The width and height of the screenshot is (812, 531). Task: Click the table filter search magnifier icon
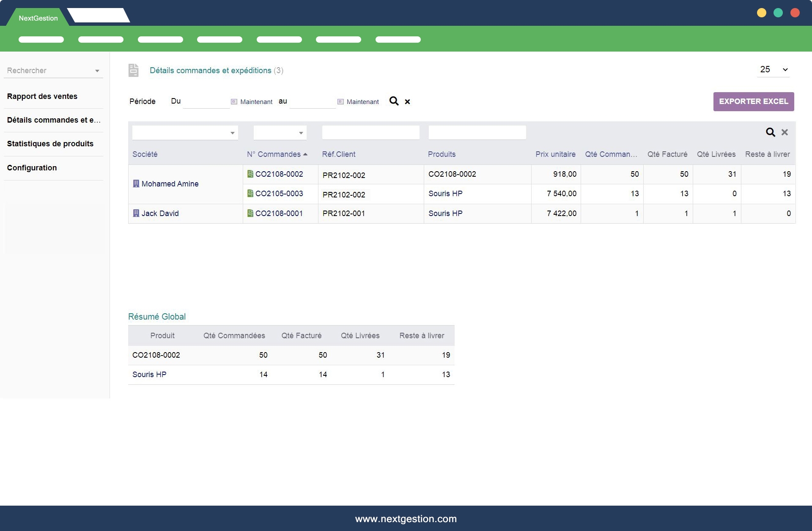tap(770, 132)
